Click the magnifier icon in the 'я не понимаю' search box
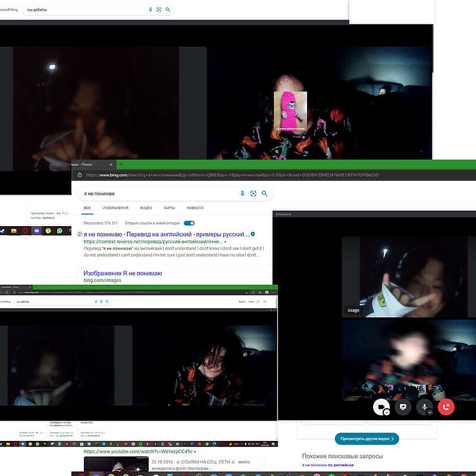Viewport: 476px width, 476px height. click(x=265, y=193)
